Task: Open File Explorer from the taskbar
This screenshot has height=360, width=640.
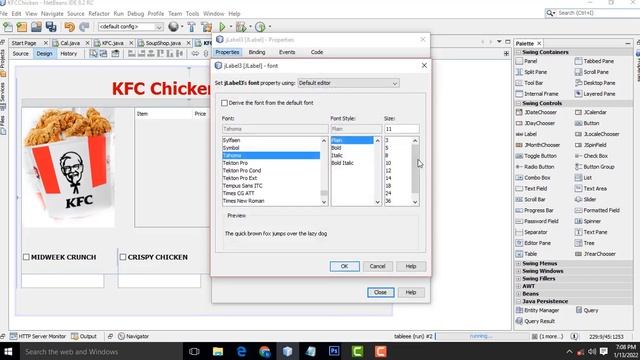Action: 218,351
